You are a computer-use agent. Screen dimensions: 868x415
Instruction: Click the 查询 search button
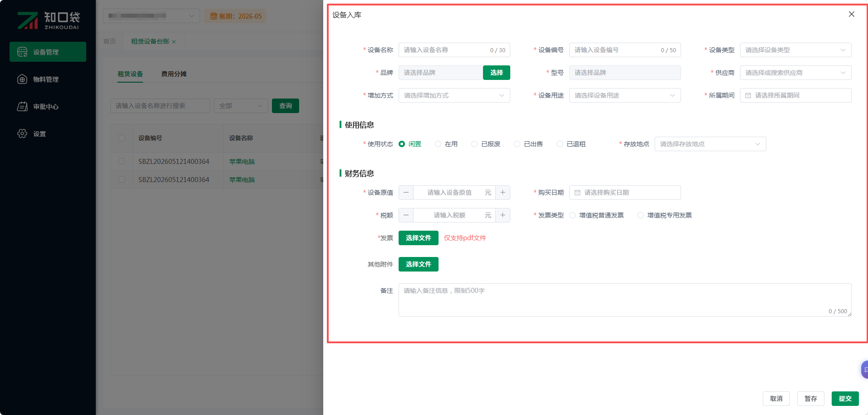(285, 106)
